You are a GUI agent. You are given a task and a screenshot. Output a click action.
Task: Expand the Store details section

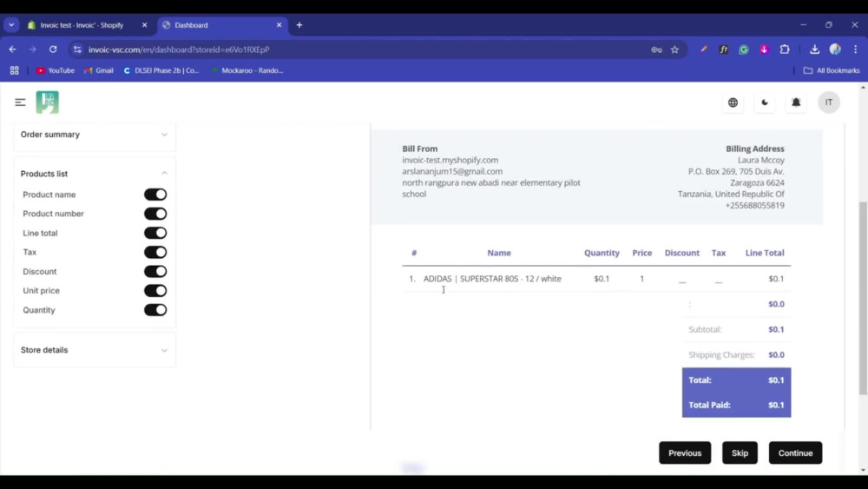[95, 350]
